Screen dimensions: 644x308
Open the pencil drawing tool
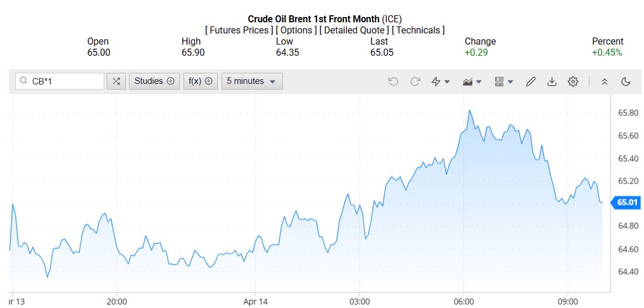530,82
